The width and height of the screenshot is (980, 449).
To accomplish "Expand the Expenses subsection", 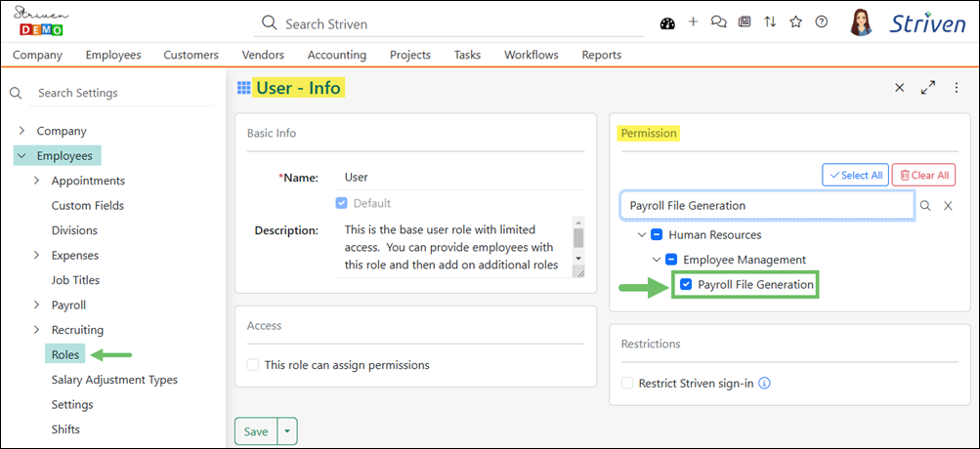I will (x=37, y=256).
